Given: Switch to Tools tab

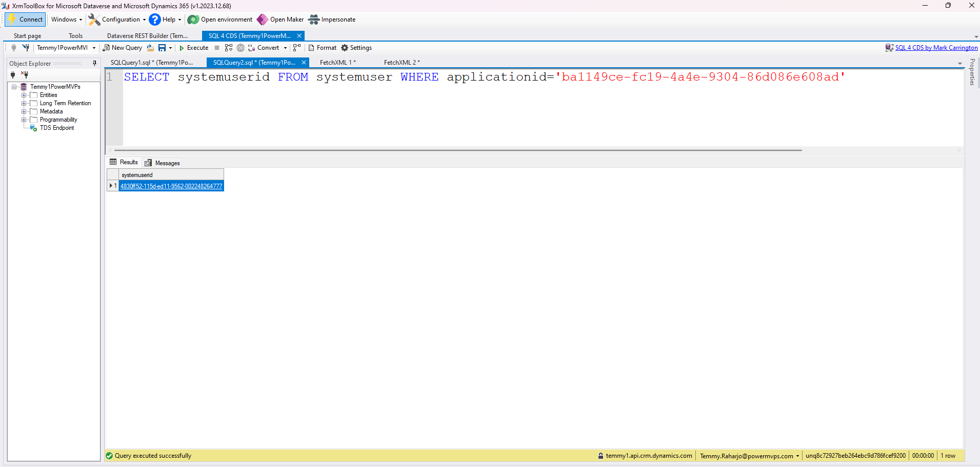Looking at the screenshot, I should (75, 36).
